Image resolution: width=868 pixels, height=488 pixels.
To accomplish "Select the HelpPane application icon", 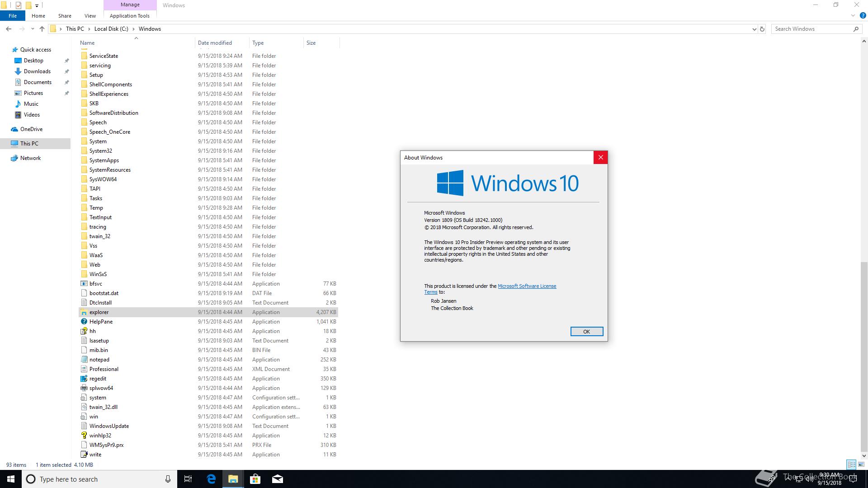I will click(84, 322).
